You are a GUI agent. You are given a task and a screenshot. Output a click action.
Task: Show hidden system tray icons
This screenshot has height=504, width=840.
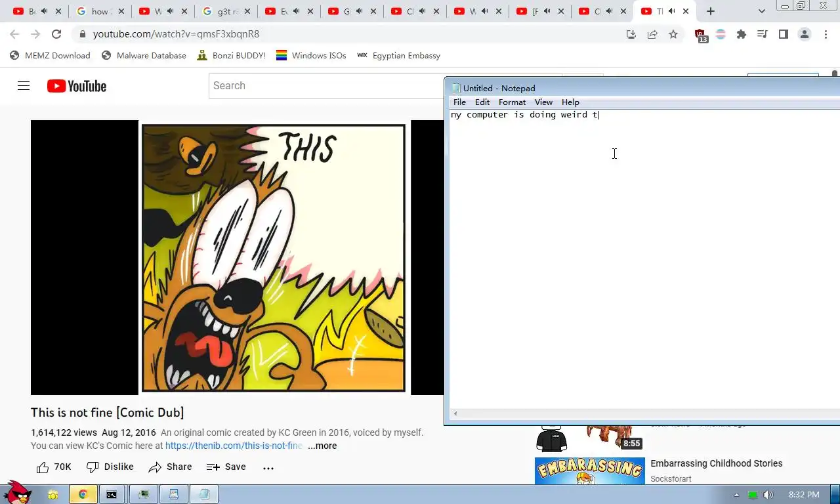pyautogui.click(x=736, y=495)
